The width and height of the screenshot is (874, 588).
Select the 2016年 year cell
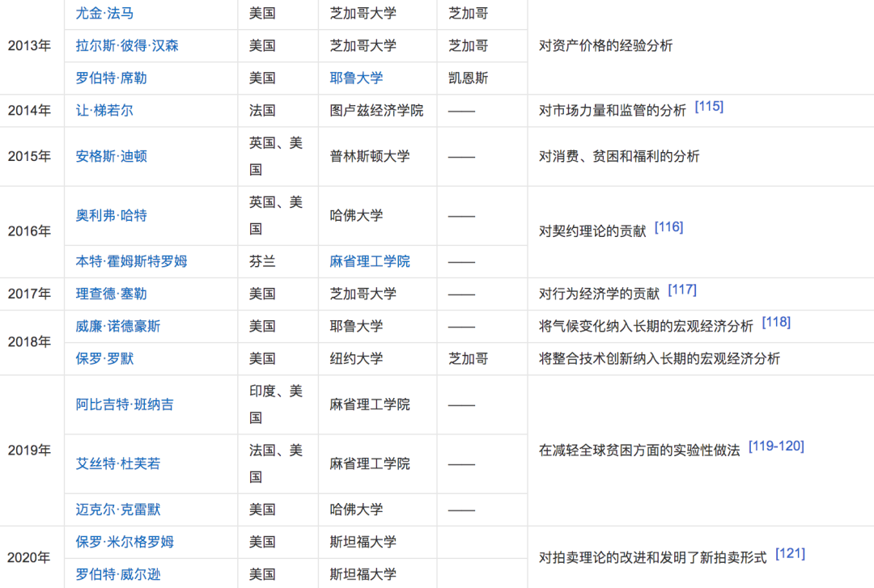pyautogui.click(x=32, y=231)
